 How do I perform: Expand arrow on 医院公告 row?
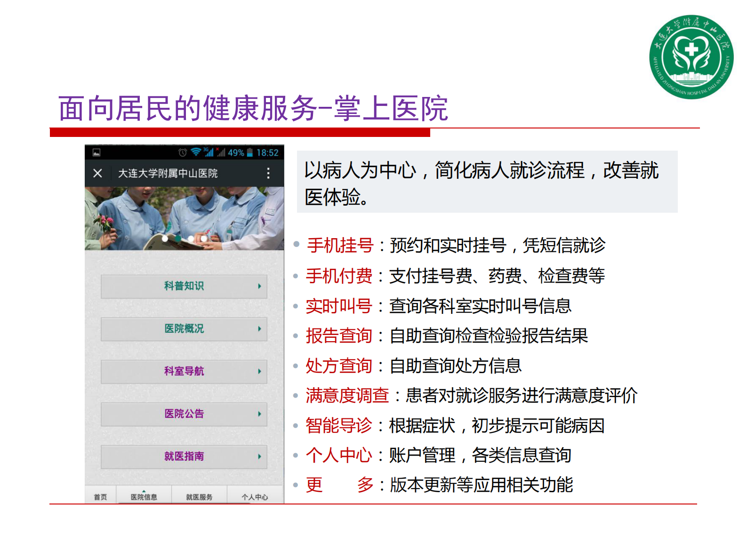[x=259, y=414]
